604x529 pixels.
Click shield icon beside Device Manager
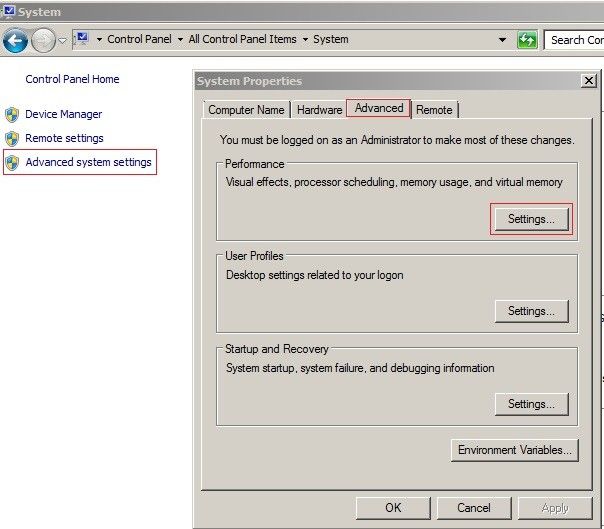[12, 115]
